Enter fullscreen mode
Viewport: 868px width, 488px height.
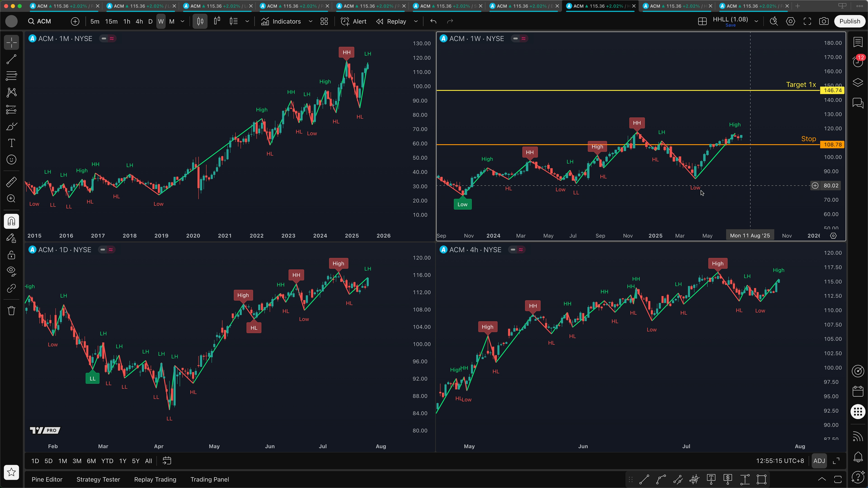[x=807, y=21]
